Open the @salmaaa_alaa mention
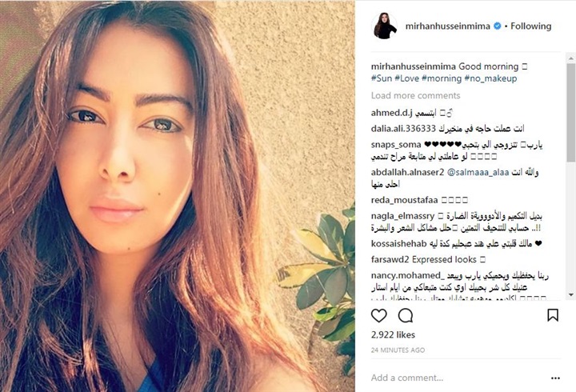The image size is (576, 392). pos(478,172)
